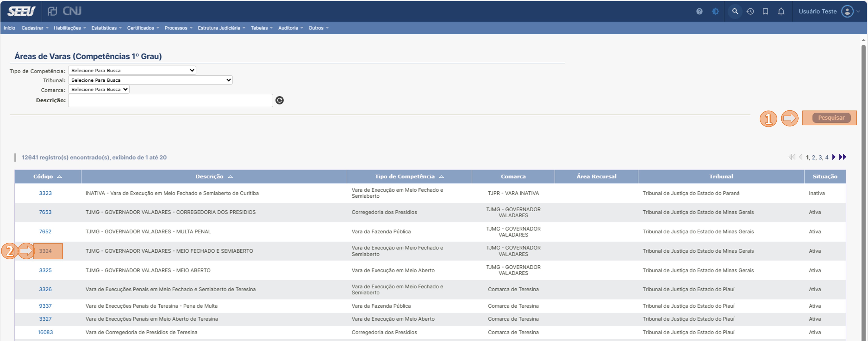Select text 'Corregedoria dos Presídios' in row 7653
The image size is (868, 341).
pos(384,212)
